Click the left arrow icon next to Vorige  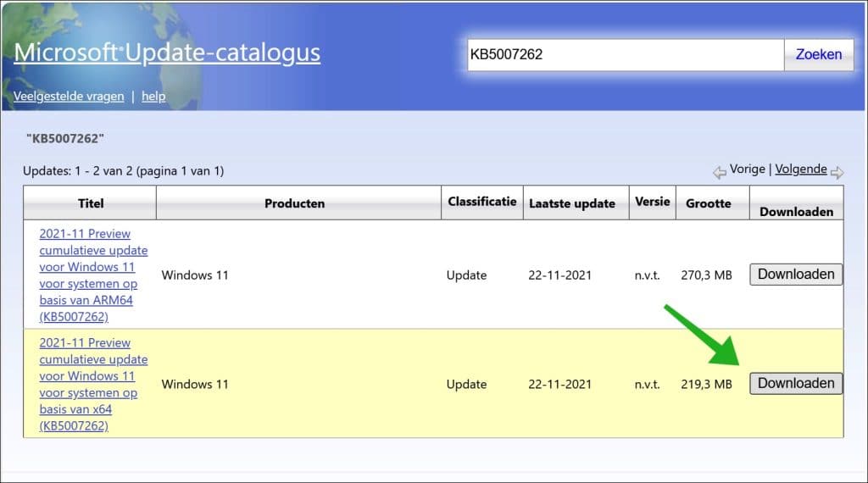[x=719, y=173]
